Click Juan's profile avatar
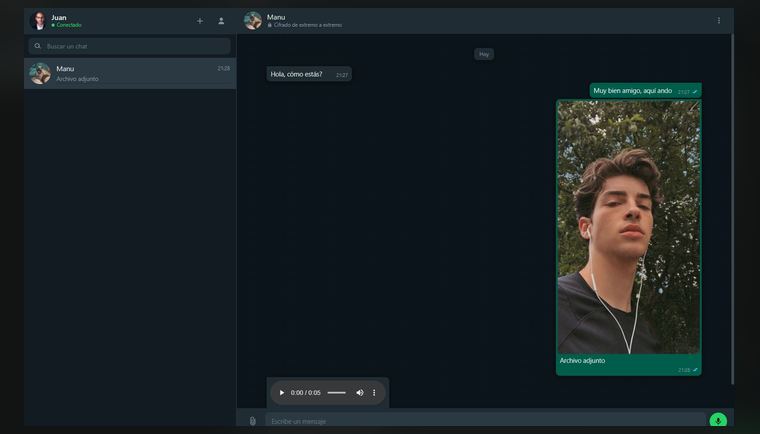Viewport: 760px width, 434px height. click(x=38, y=21)
